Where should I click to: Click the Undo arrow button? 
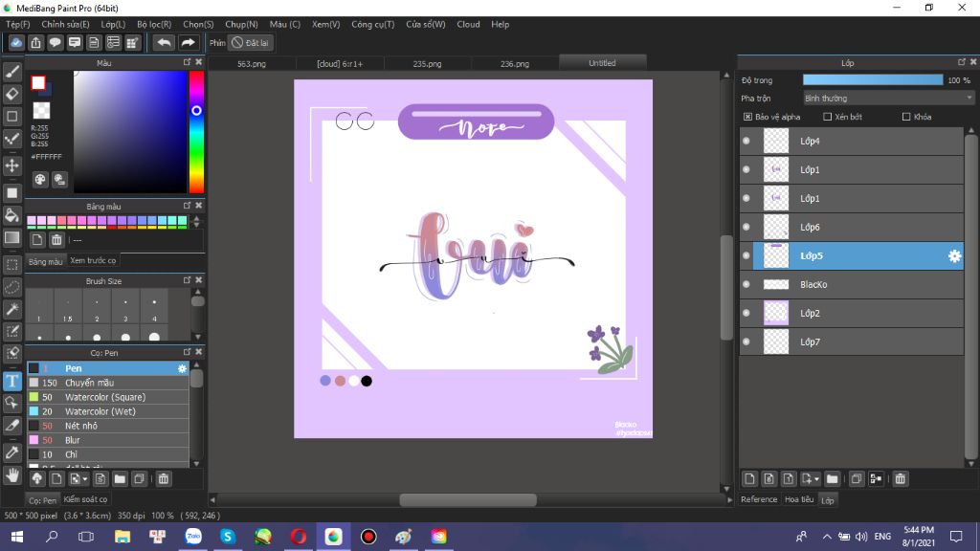click(164, 42)
